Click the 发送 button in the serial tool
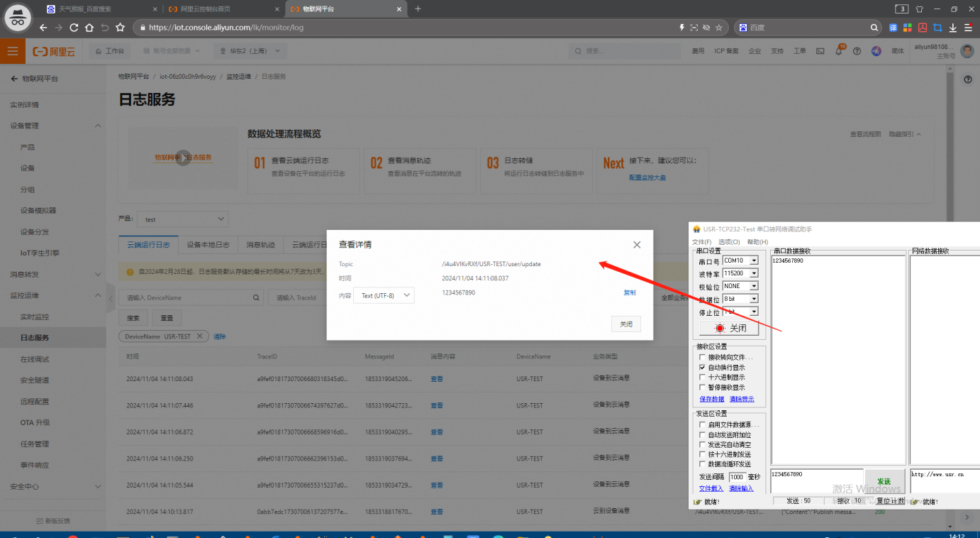This screenshot has width=980, height=538. pyautogui.click(x=884, y=481)
